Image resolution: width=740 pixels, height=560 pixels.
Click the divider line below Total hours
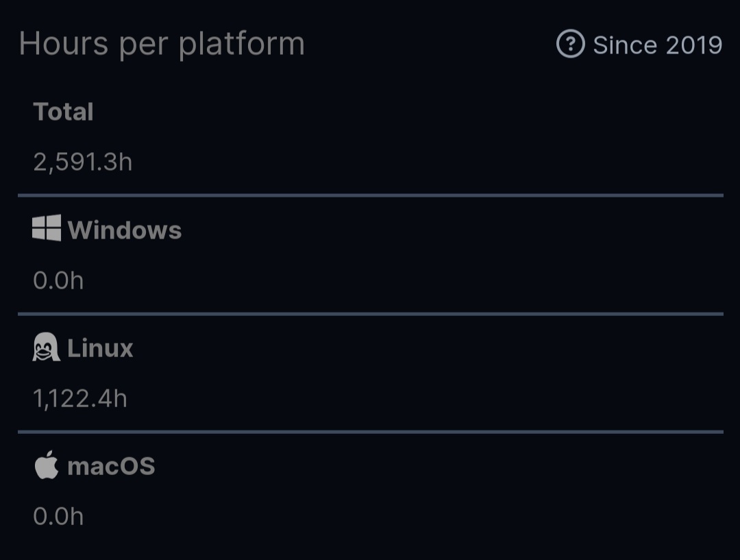click(x=371, y=195)
